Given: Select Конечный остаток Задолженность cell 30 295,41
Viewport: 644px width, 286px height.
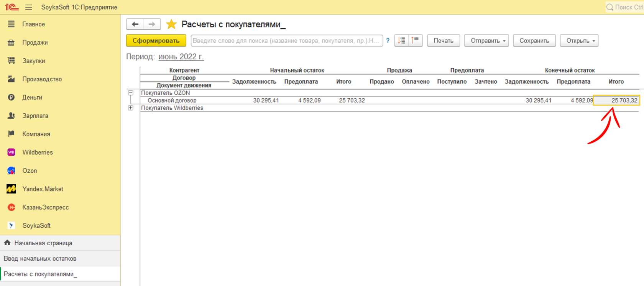Looking at the screenshot, I should click(x=539, y=101).
